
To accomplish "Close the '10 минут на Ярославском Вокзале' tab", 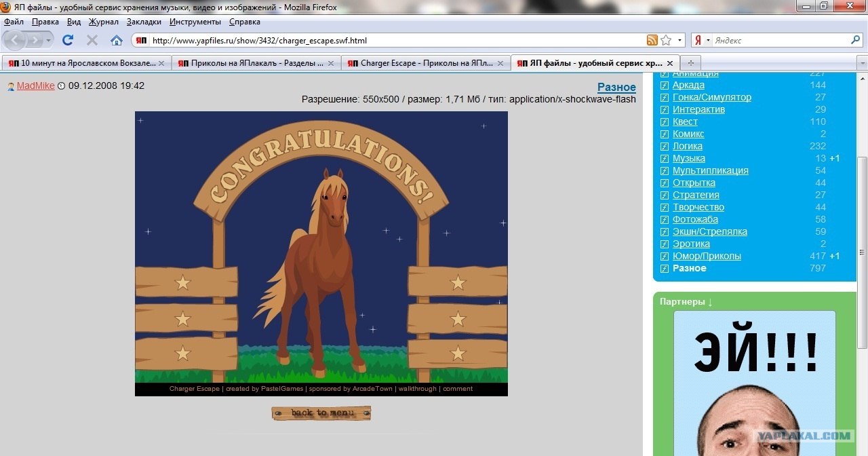I will (161, 63).
